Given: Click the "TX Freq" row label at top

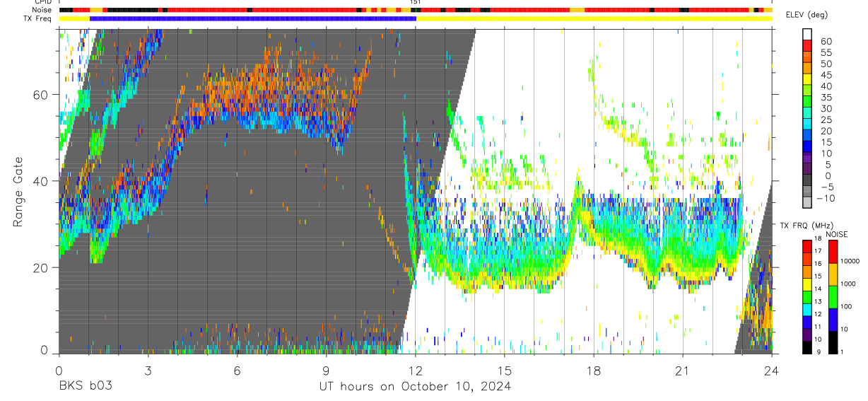Looking at the screenshot, I should click(36, 18).
